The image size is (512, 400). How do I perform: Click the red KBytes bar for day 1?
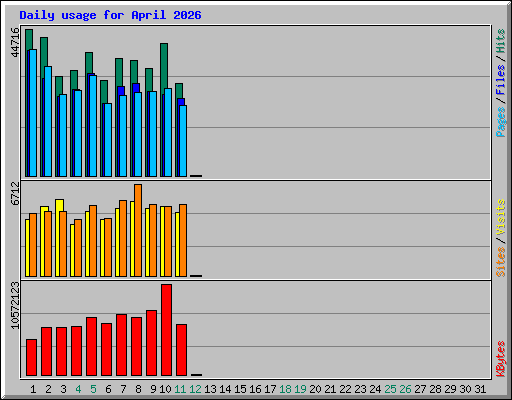point(31,357)
